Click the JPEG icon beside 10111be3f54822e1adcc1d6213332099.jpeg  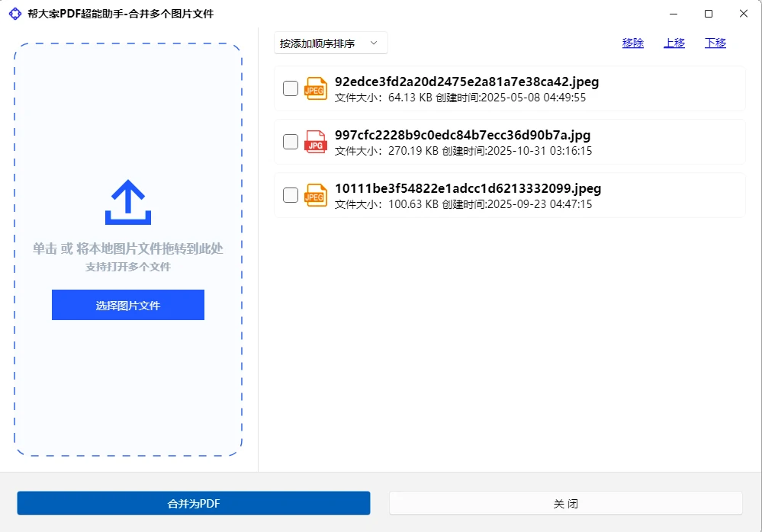[x=315, y=195]
